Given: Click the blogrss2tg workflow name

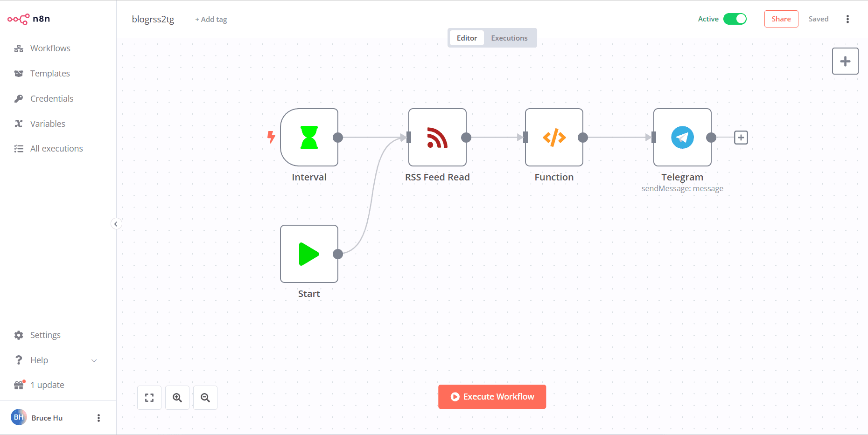Looking at the screenshot, I should [x=153, y=19].
